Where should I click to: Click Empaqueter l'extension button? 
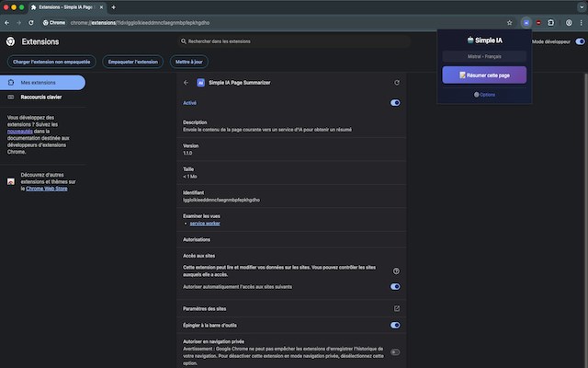[x=132, y=62]
